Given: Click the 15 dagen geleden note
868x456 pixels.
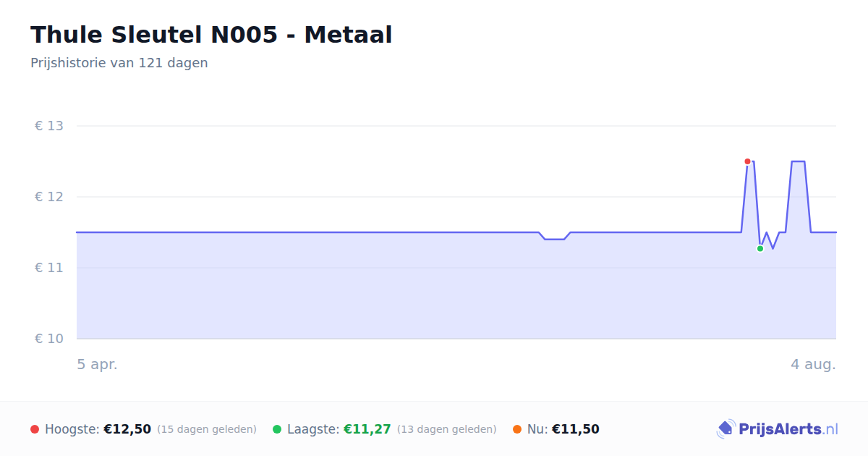Looking at the screenshot, I should click(x=207, y=429).
